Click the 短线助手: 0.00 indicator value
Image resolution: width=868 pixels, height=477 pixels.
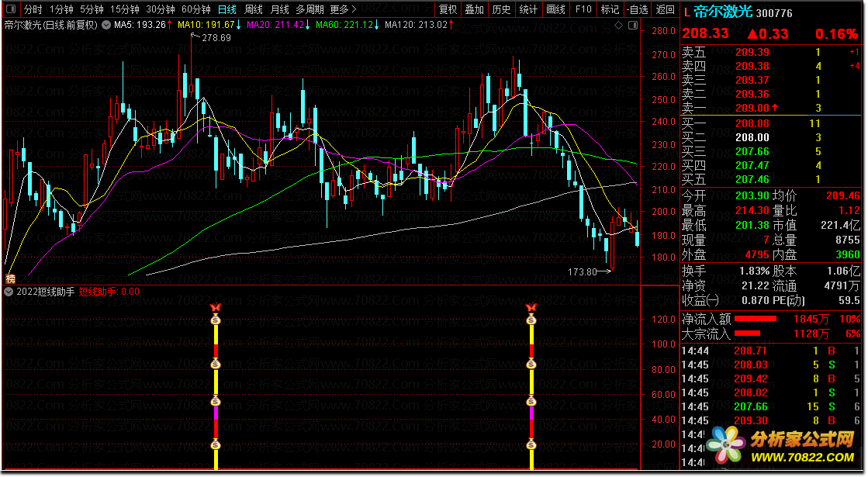click(x=109, y=292)
